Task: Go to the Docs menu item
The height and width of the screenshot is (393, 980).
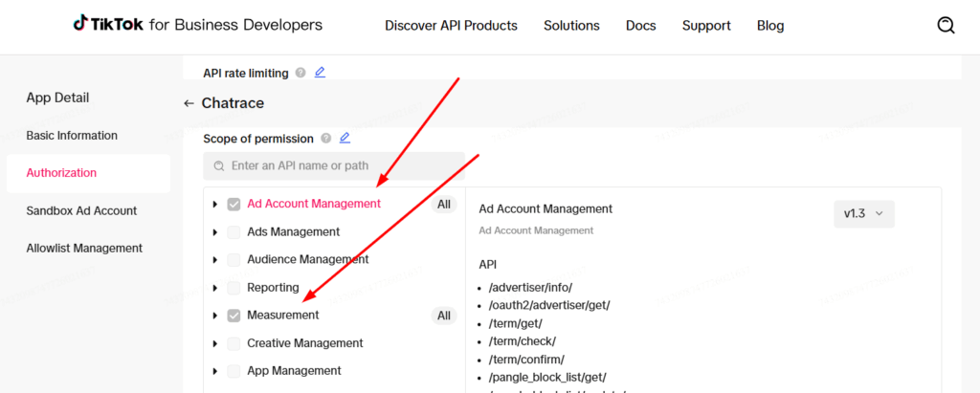Action: pos(640,26)
